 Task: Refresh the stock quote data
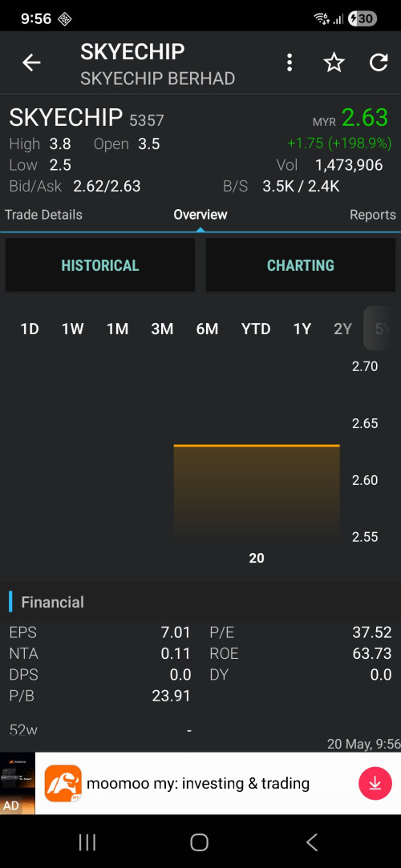click(379, 63)
